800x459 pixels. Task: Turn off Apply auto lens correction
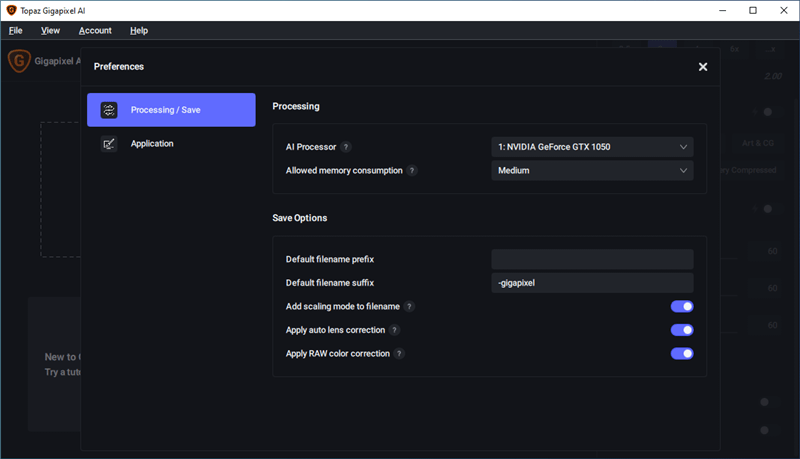coord(682,330)
